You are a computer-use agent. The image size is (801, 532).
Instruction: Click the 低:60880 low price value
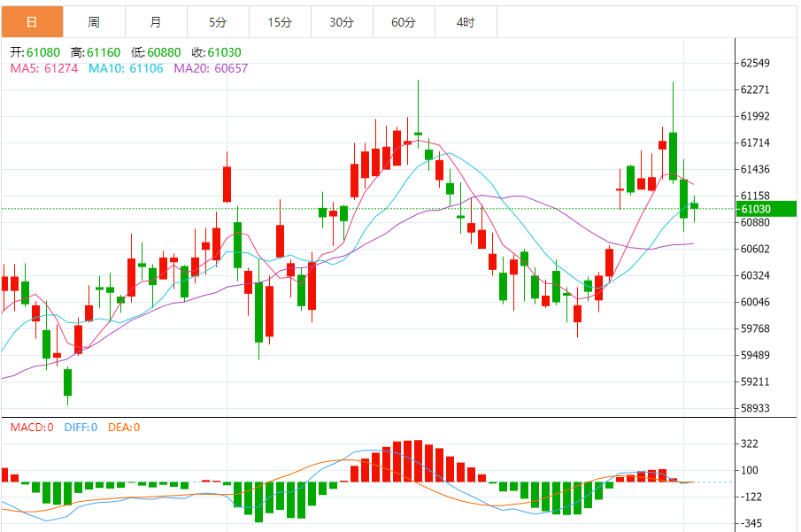[156, 52]
